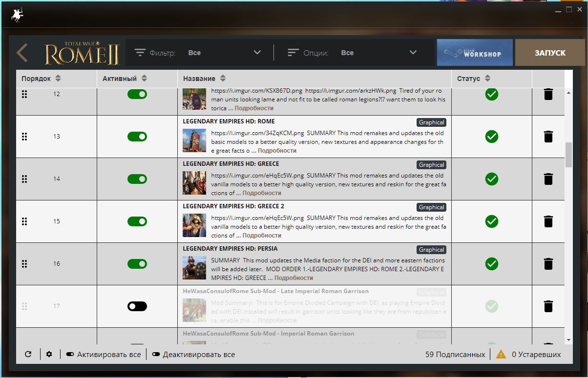Expand the Опции dropdown
The height and width of the screenshot is (378, 588).
[352, 53]
